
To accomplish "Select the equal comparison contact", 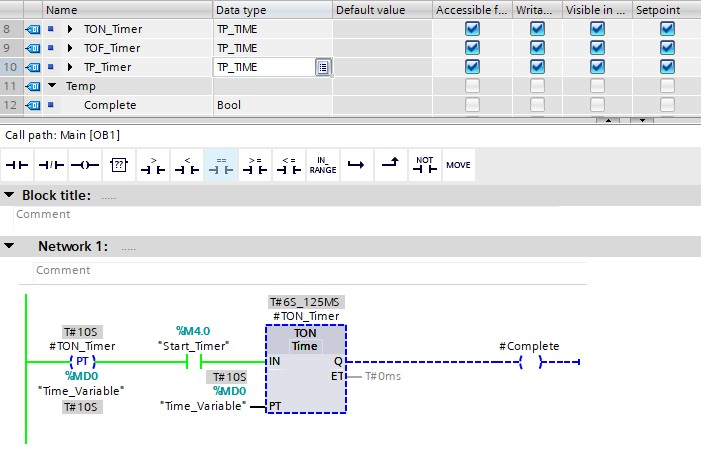I will point(220,164).
